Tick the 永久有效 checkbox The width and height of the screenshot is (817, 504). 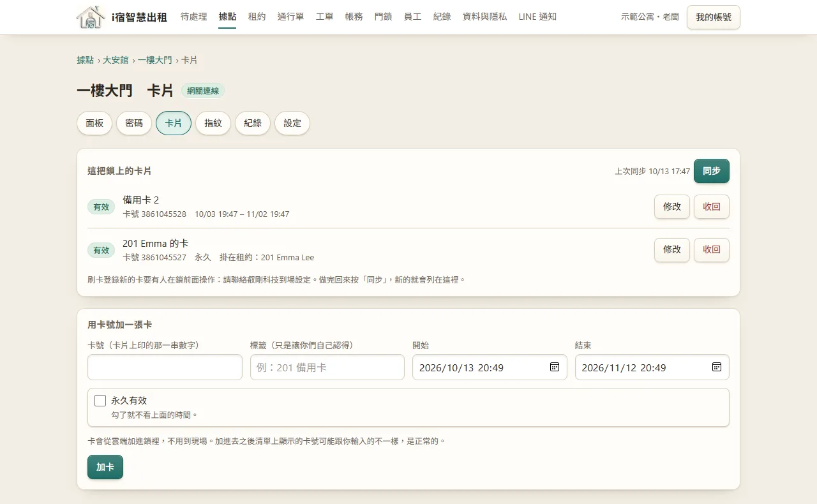point(100,401)
